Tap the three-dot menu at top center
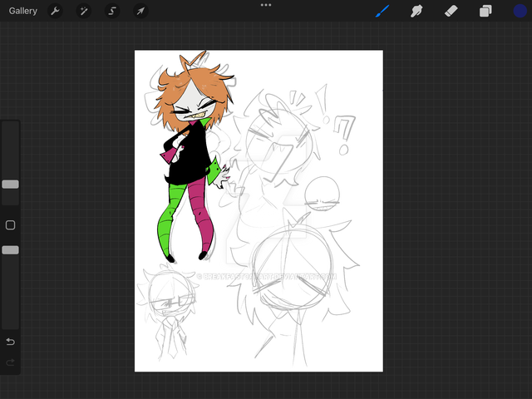Image resolution: width=532 pixels, height=399 pixels. click(266, 5)
